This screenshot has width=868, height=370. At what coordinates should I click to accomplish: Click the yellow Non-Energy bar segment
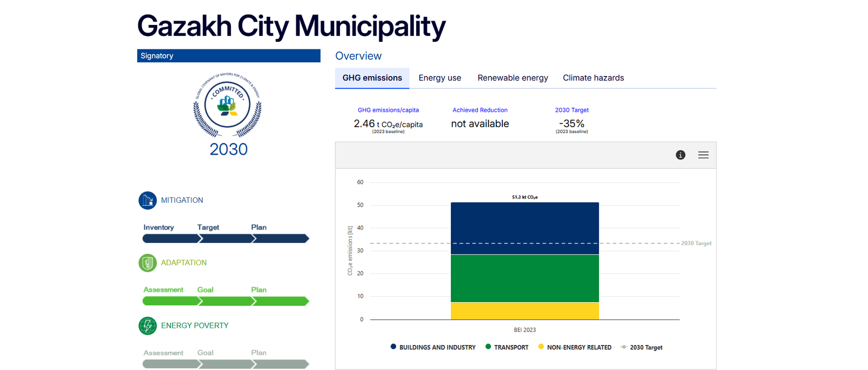point(525,311)
